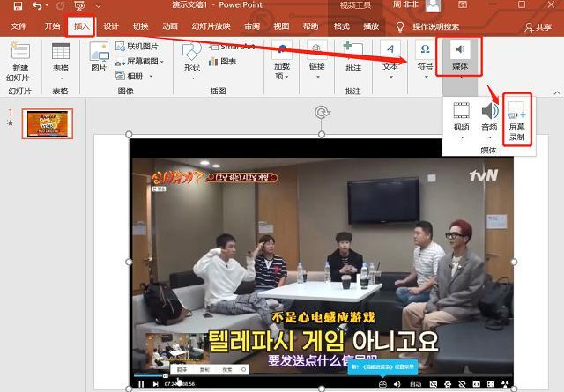Open the 文件 menu tab

tap(19, 26)
